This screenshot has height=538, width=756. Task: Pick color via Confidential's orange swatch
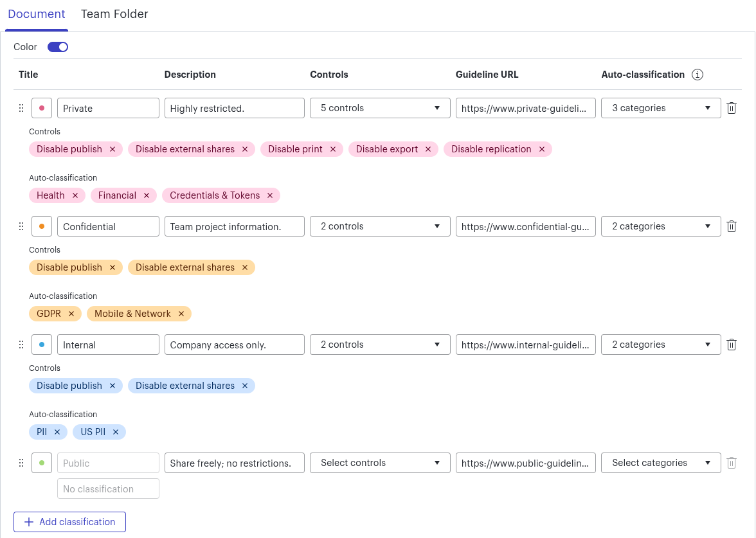42,226
